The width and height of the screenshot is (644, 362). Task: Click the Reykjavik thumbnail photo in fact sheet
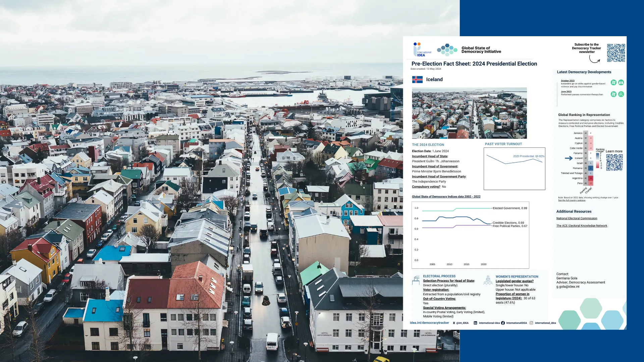click(469, 113)
